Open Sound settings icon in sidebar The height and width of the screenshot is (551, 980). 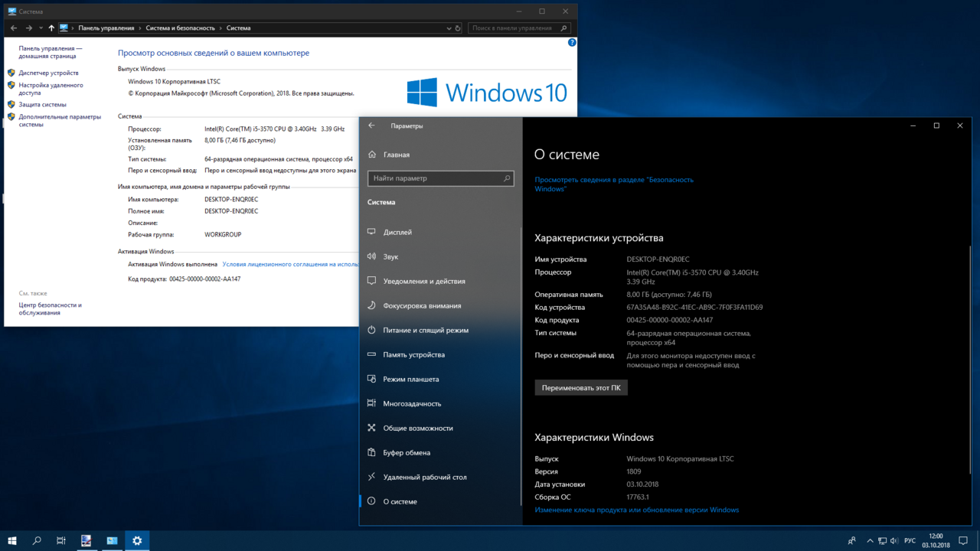point(371,256)
